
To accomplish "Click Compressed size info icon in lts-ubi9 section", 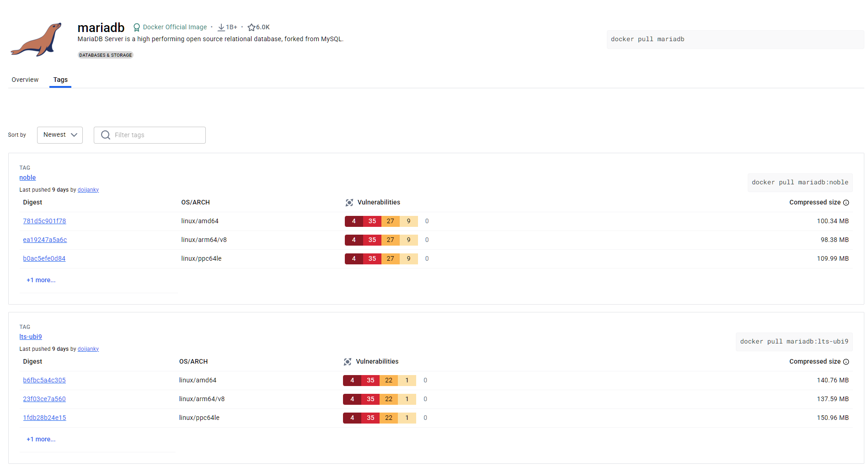I will tap(846, 362).
